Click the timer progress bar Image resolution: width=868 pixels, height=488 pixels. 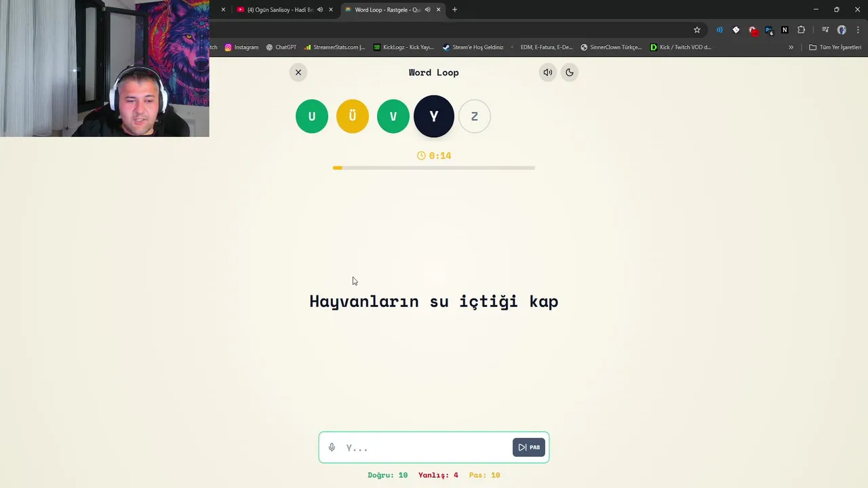pyautogui.click(x=434, y=168)
